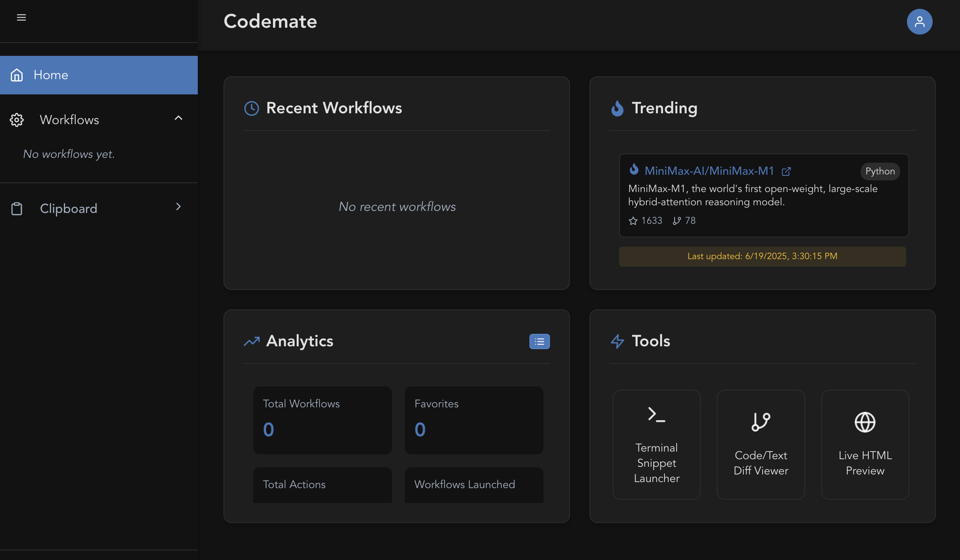Open the Code/Text Diff Viewer tool
This screenshot has height=560, width=960.
[761, 445]
